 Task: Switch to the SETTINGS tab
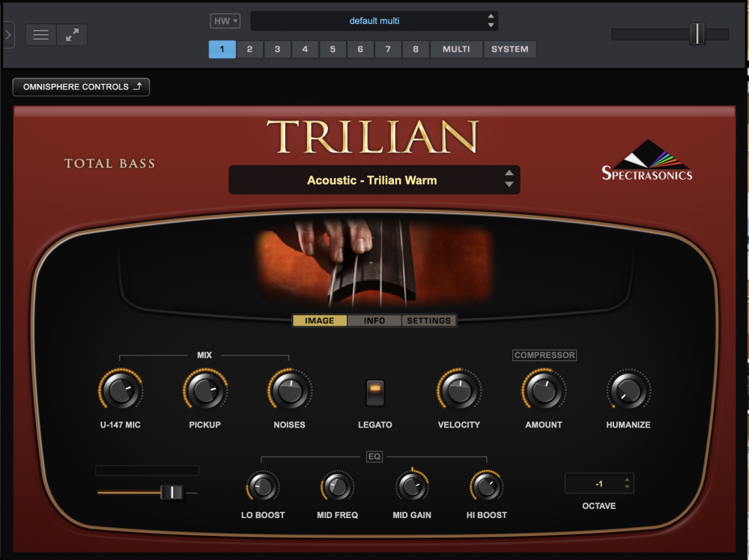coord(428,321)
